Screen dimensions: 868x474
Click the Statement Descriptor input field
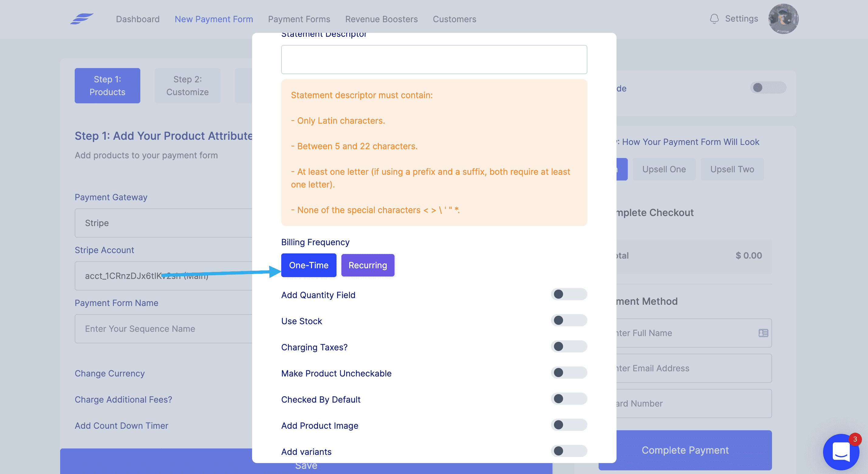434,60
